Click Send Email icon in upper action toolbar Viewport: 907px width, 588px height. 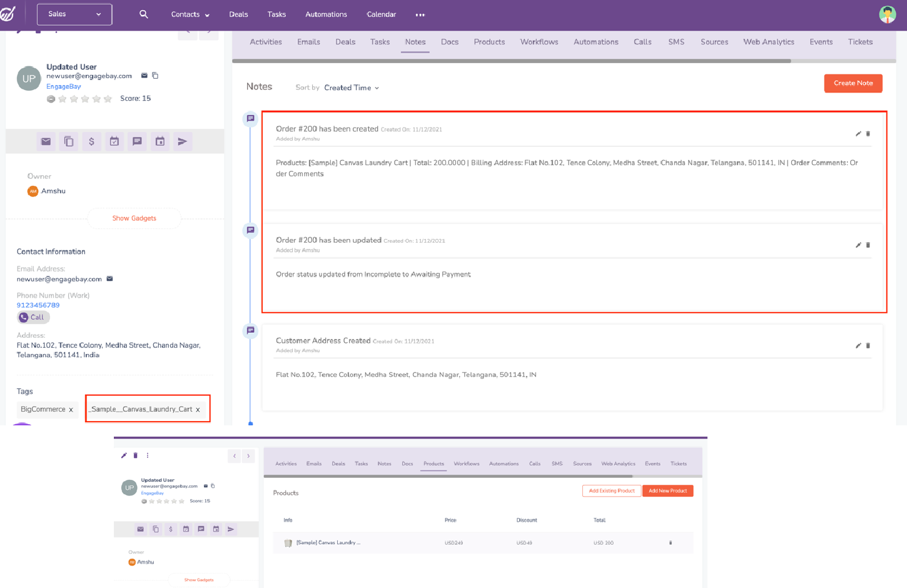pos(46,141)
